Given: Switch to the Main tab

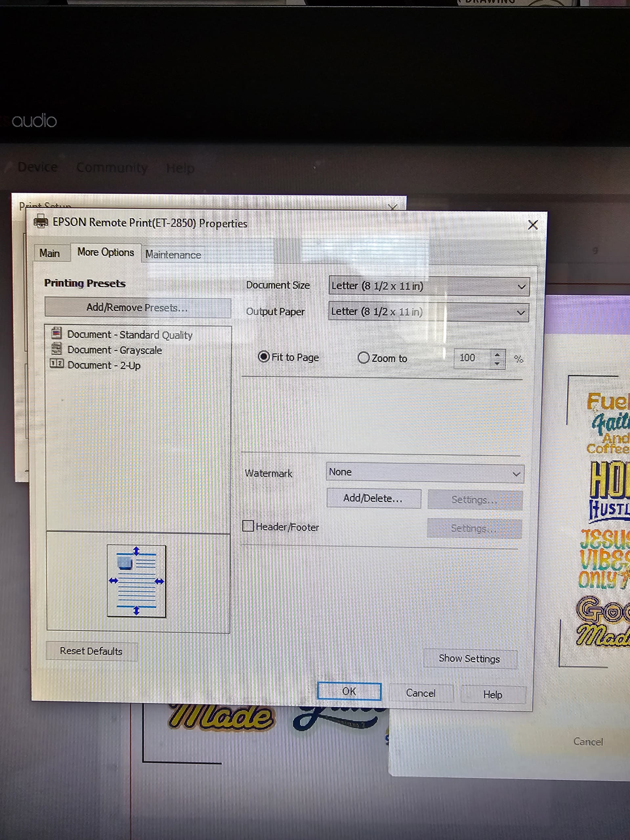Looking at the screenshot, I should pos(50,253).
